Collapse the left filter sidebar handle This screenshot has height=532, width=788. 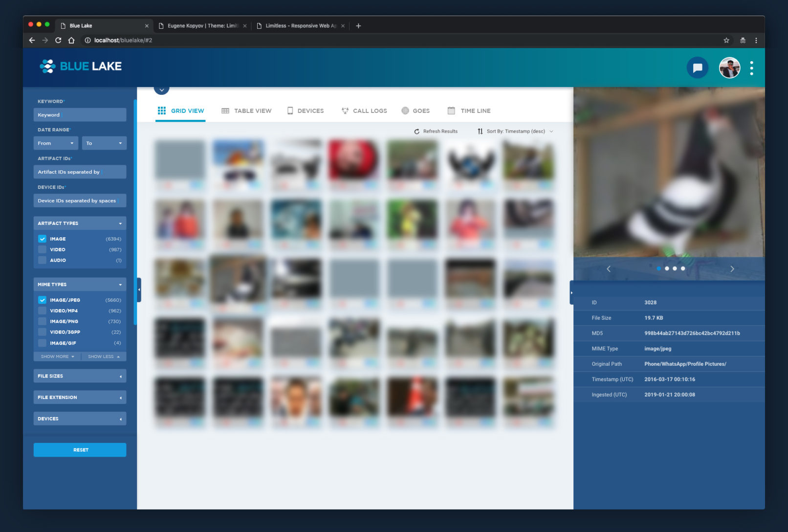pyautogui.click(x=139, y=290)
